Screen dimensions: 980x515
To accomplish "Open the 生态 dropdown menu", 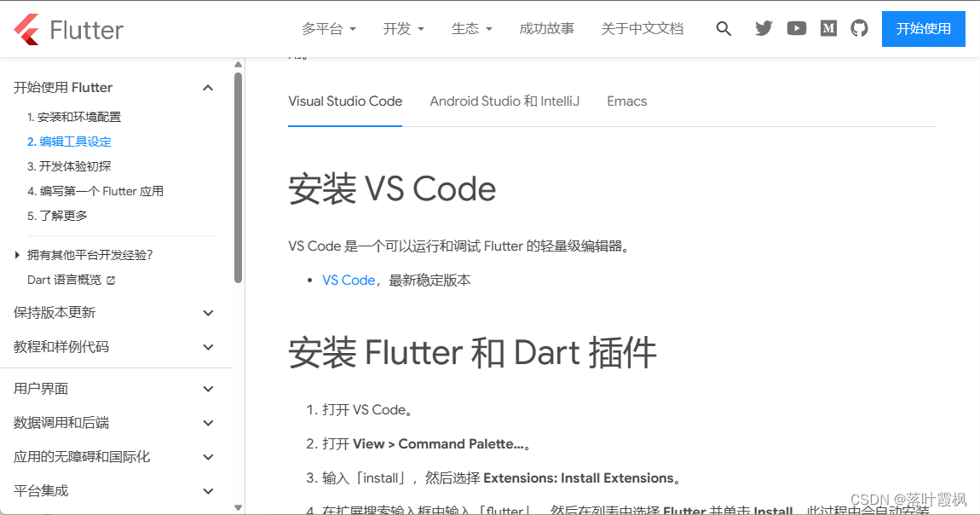I will [471, 29].
